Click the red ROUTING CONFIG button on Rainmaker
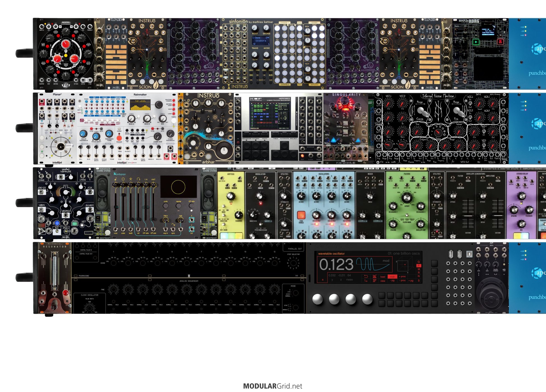Image resolution: width=546 pixels, height=392 pixels. click(x=174, y=100)
